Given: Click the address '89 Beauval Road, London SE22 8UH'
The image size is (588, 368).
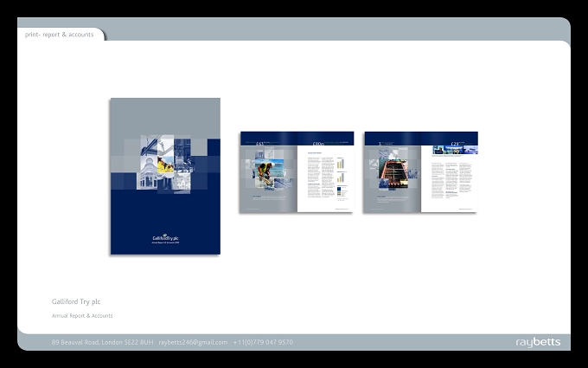Looking at the screenshot, I should pos(102,342).
